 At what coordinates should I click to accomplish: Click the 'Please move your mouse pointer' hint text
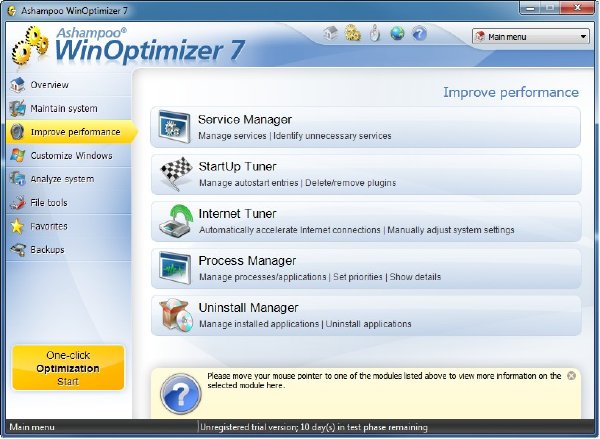point(384,380)
